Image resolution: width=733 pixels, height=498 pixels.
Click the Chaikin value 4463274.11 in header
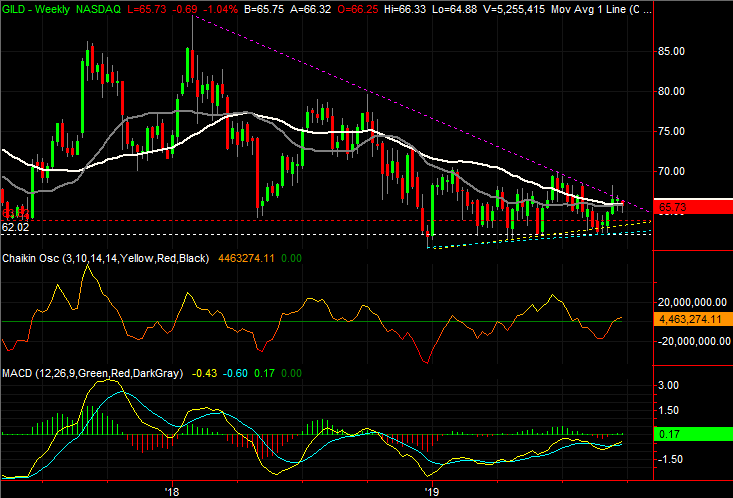tap(246, 258)
